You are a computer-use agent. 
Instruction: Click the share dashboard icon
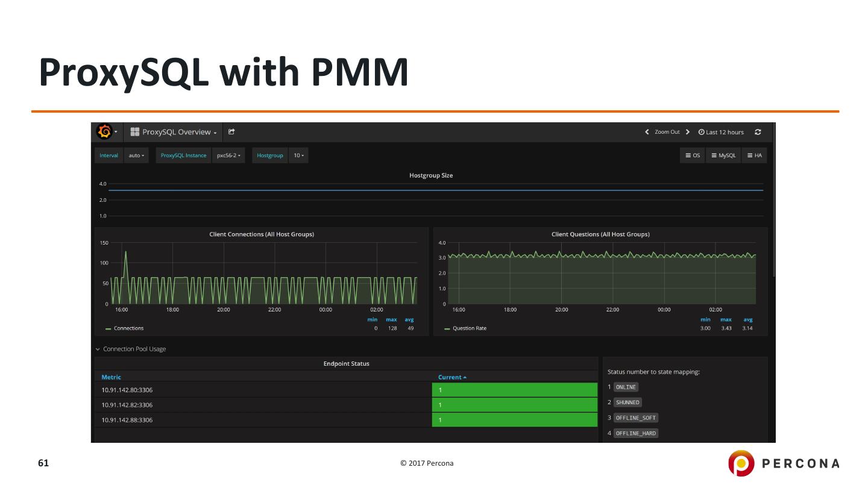[x=231, y=132]
